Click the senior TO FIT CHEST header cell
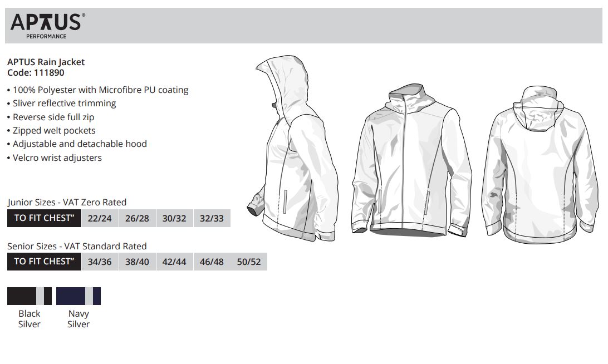The width and height of the screenshot is (608, 364). (x=44, y=262)
